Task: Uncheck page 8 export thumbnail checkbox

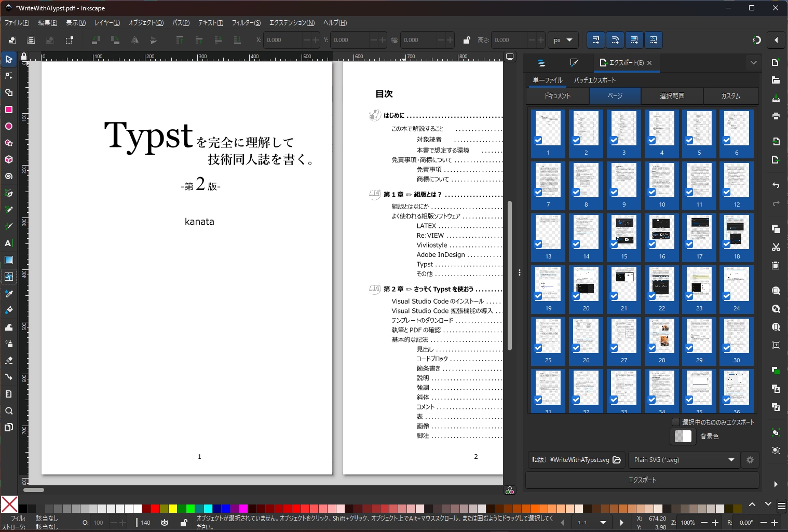Action: tap(576, 192)
